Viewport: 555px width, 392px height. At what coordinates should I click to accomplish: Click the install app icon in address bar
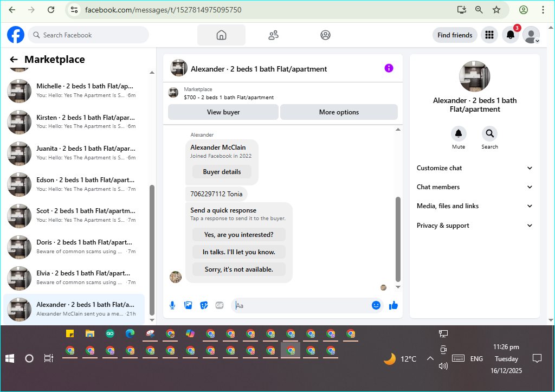462,10
